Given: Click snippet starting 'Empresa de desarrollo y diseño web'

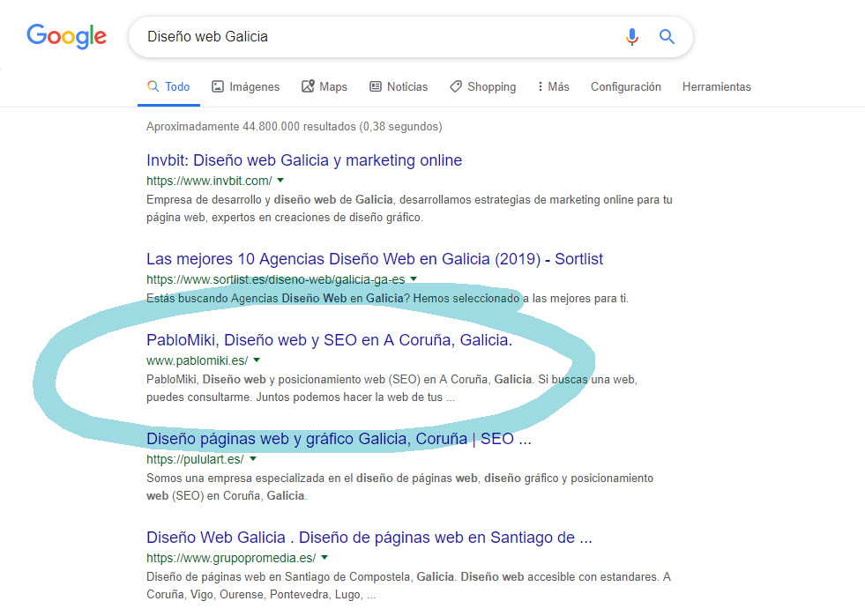Looking at the screenshot, I should [x=409, y=209].
